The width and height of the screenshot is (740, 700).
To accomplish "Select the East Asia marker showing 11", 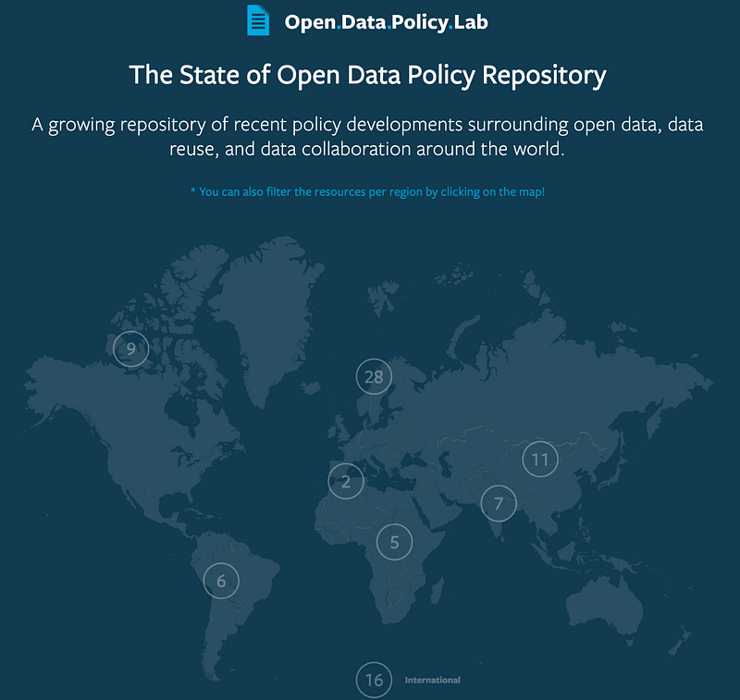I will [540, 460].
